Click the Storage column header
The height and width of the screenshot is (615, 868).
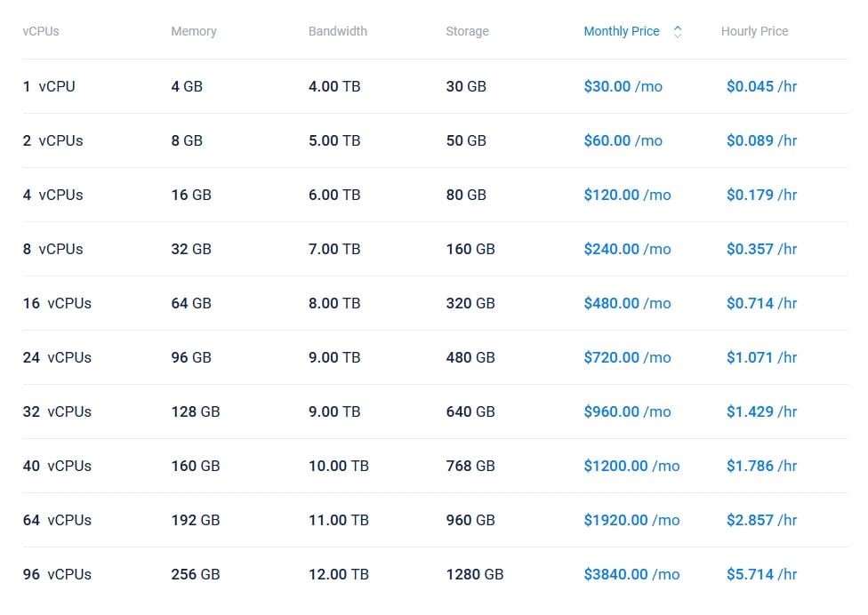(467, 31)
